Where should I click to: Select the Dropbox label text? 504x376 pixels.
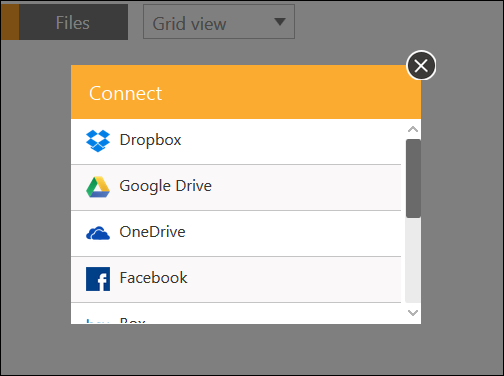click(150, 140)
